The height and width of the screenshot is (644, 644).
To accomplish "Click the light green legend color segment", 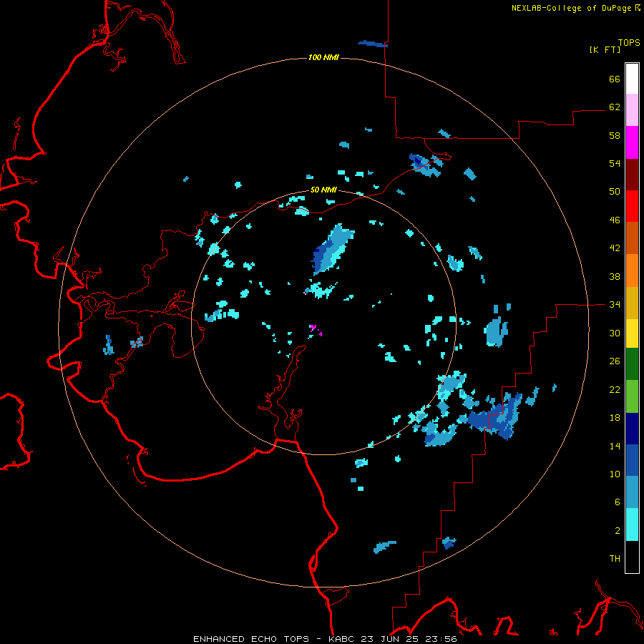I will point(632,396).
